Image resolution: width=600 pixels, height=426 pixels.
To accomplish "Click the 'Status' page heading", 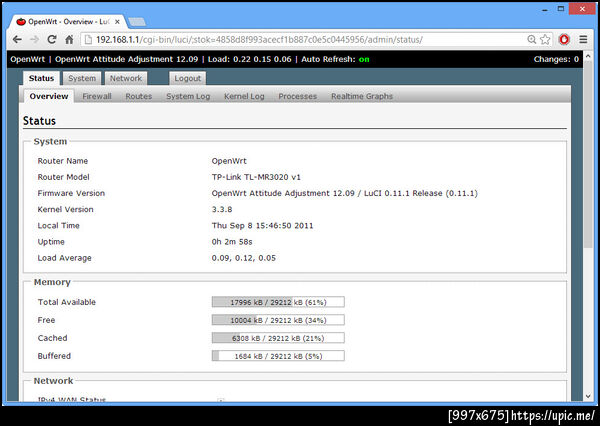I will tap(39, 121).
